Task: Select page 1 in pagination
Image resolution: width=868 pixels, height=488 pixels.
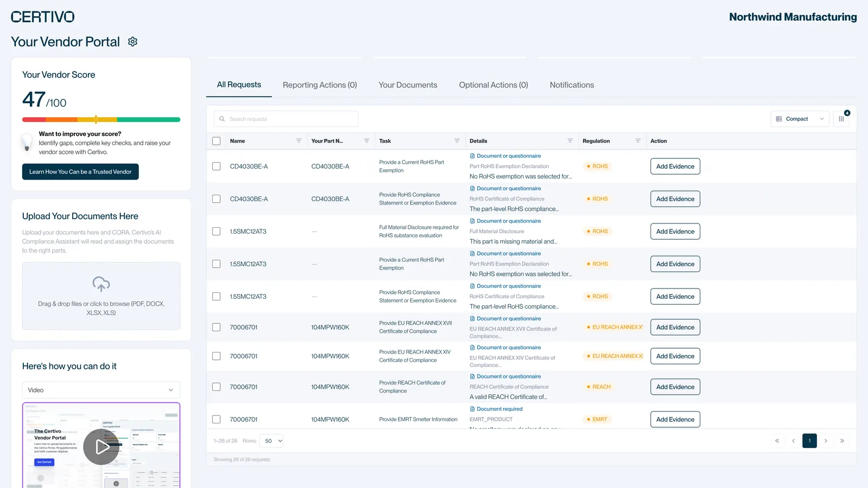Action: (809, 441)
